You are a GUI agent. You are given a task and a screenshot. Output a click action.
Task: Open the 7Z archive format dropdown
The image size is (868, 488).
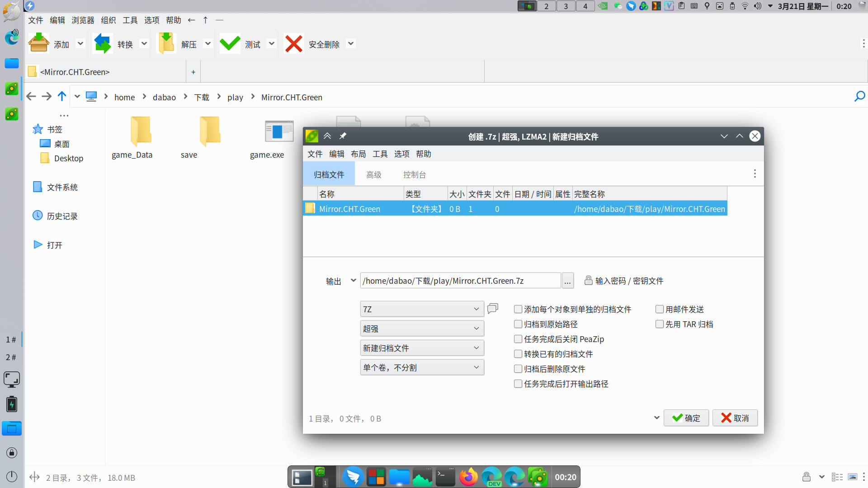422,309
